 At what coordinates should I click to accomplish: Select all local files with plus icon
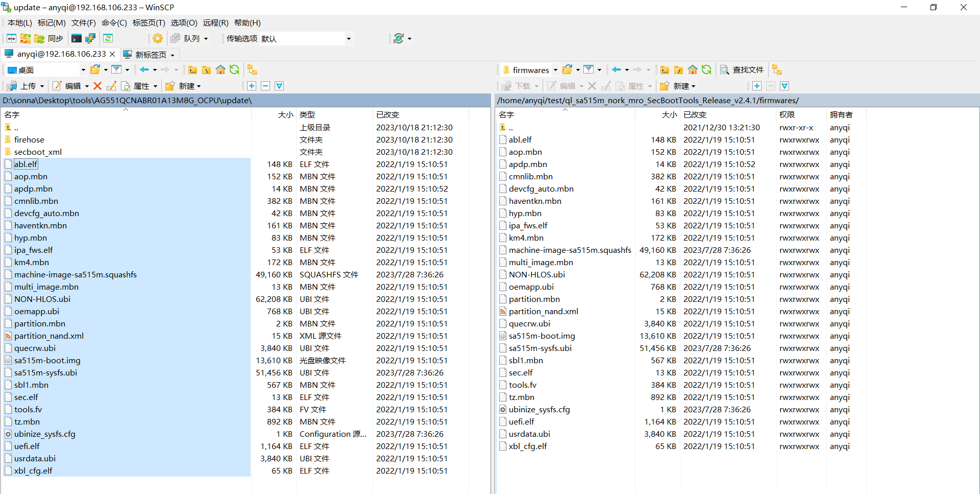pyautogui.click(x=252, y=86)
